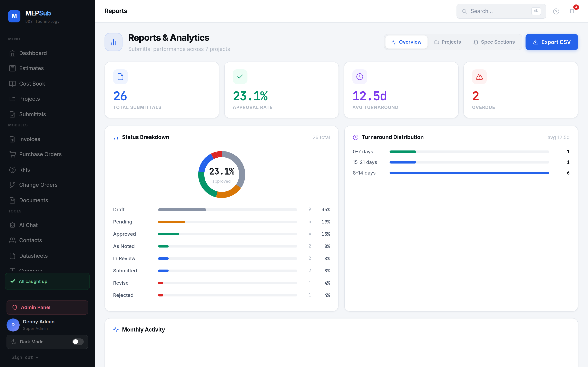This screenshot has width=588, height=367.
Task: Switch to the Spec Sections tab
Action: [494, 42]
